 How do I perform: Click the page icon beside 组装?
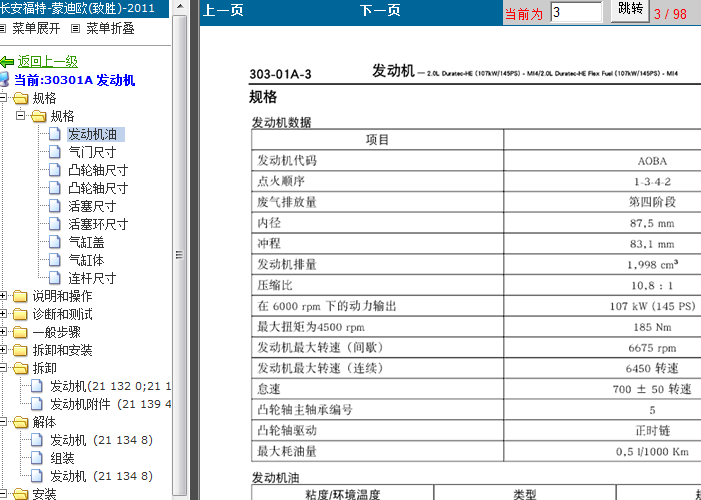tap(37, 458)
